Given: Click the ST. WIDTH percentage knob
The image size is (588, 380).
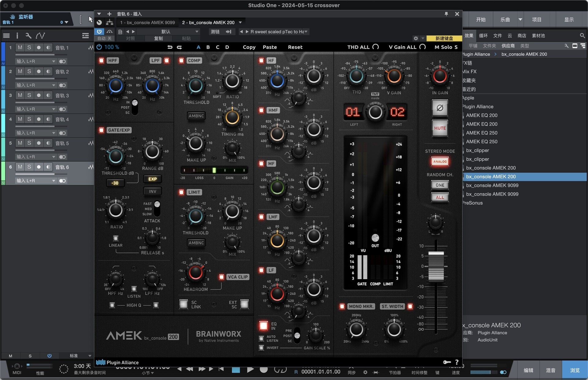Looking at the screenshot, I should 394,329.
